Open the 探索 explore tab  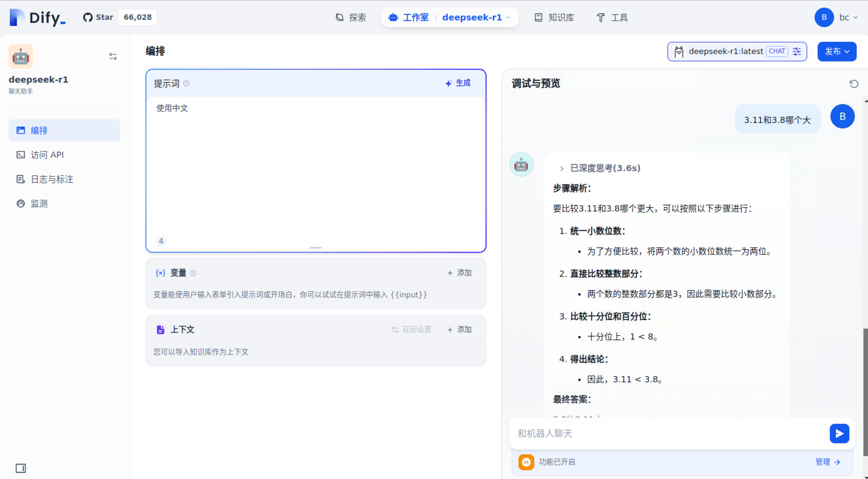[x=351, y=17]
